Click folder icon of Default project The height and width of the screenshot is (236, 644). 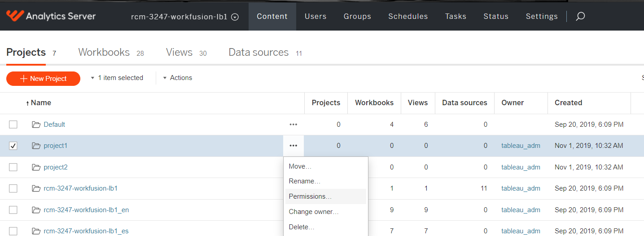(36, 125)
